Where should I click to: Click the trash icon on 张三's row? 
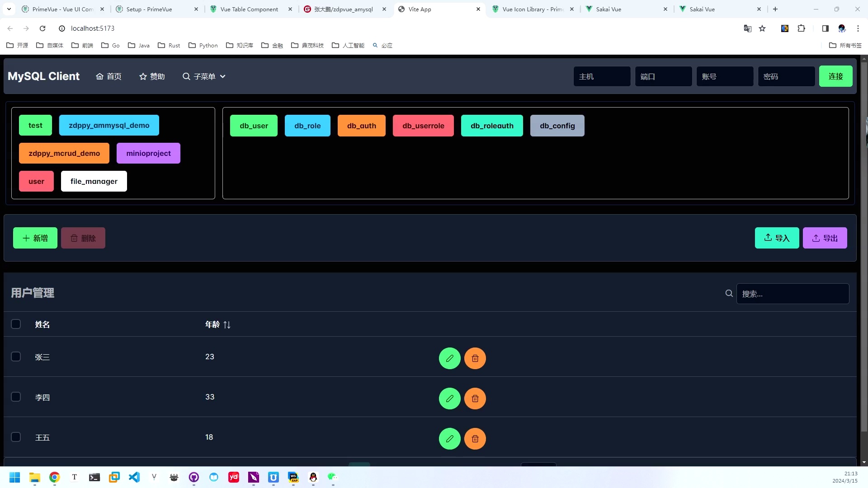(475, 358)
